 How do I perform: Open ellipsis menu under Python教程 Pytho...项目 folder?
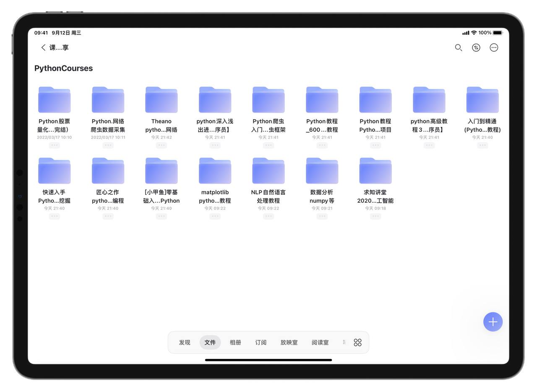point(375,145)
